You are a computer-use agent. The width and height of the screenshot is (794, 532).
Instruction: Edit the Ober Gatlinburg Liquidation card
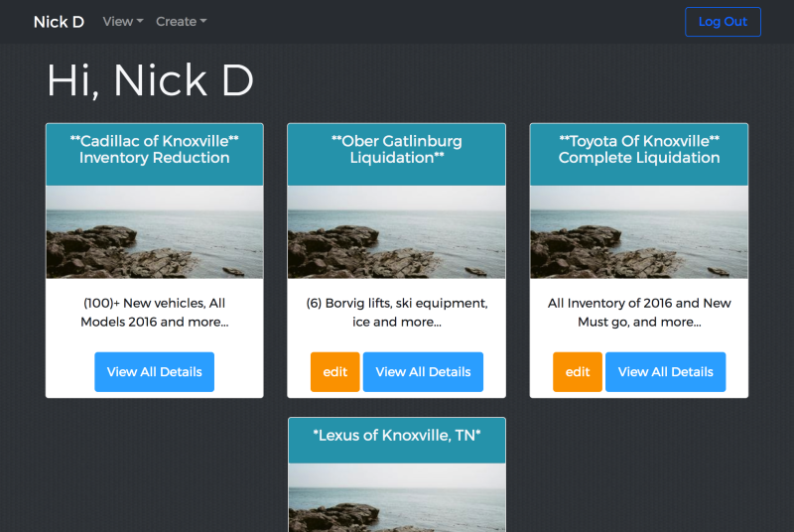point(335,372)
